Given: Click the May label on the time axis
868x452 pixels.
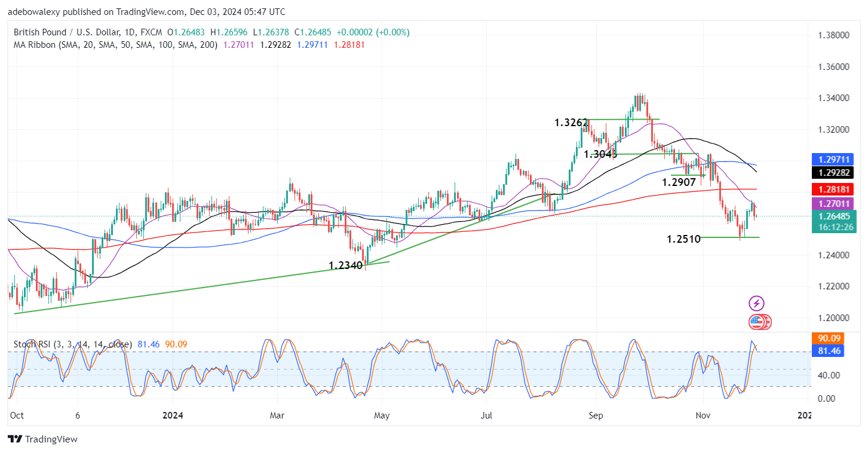Looking at the screenshot, I should [382, 414].
